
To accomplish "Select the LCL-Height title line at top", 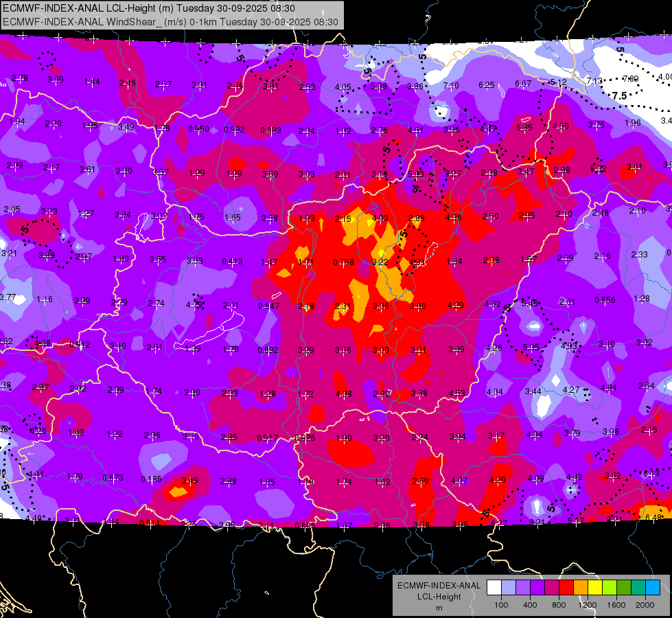I will (149, 8).
